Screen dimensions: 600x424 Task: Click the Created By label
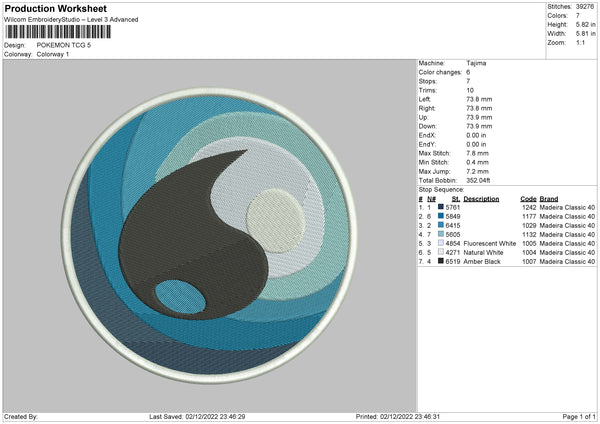[21, 416]
